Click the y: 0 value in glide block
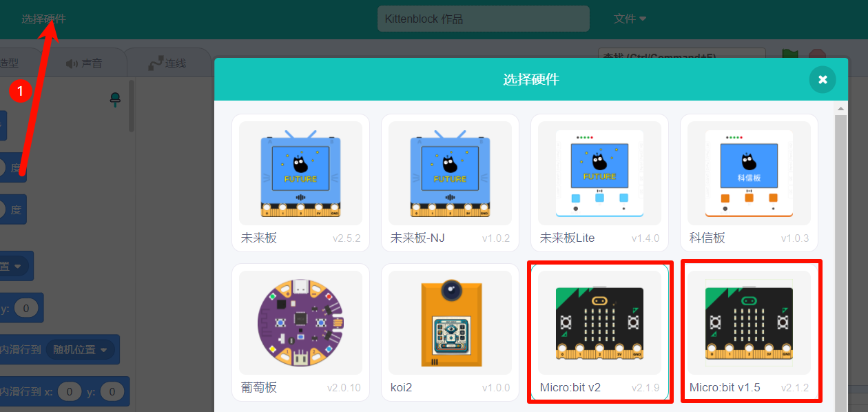The image size is (868, 412). click(x=112, y=392)
